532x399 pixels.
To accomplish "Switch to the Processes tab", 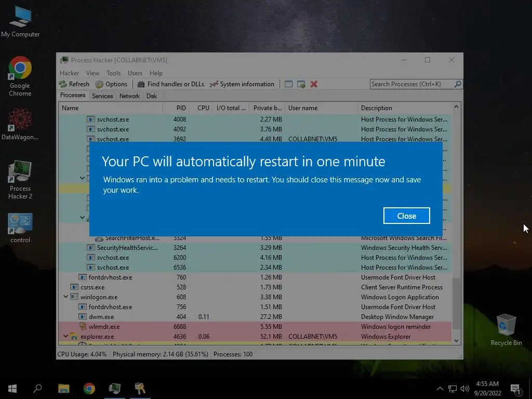I will [73, 96].
